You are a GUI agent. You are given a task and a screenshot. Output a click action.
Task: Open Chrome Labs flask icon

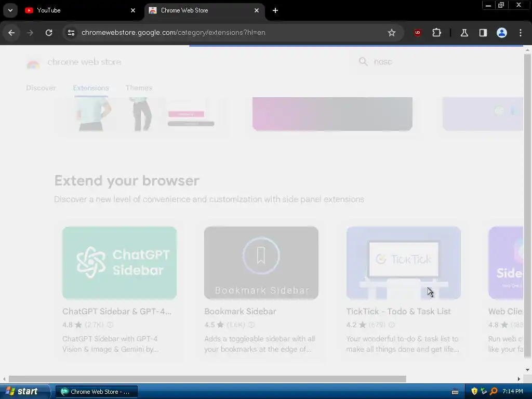click(x=464, y=33)
